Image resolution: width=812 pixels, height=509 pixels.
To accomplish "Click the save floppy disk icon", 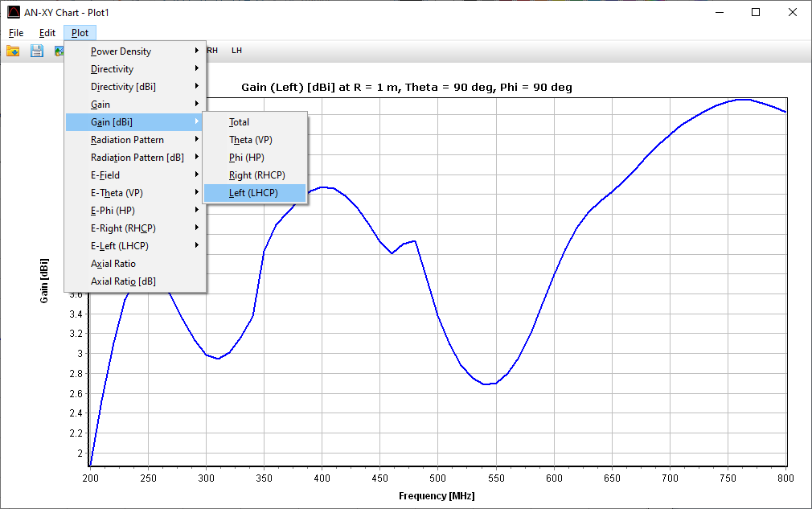I will tap(37, 51).
